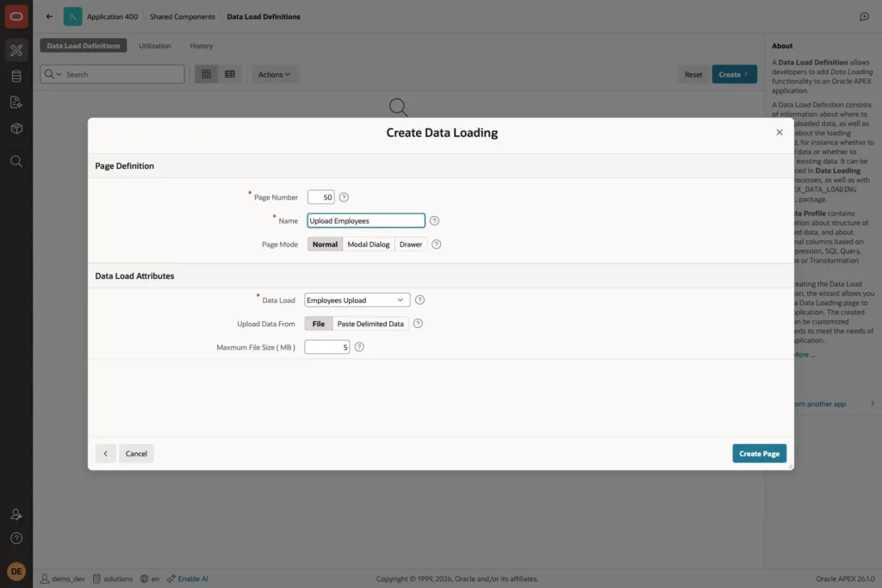Go to Application 400 breadcrumb

tap(112, 16)
